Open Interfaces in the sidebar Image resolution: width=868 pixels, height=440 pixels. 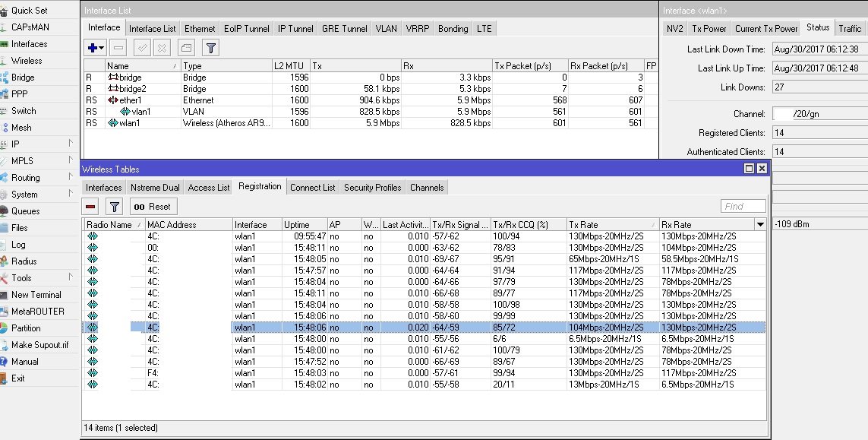29,44
